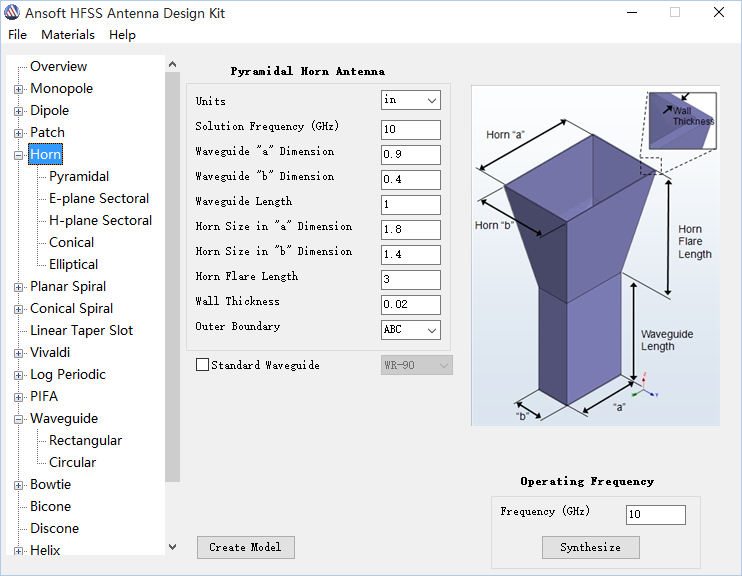The width and height of the screenshot is (742, 576).
Task: Enable Standard Waveguide checkbox
Action: [x=202, y=365]
